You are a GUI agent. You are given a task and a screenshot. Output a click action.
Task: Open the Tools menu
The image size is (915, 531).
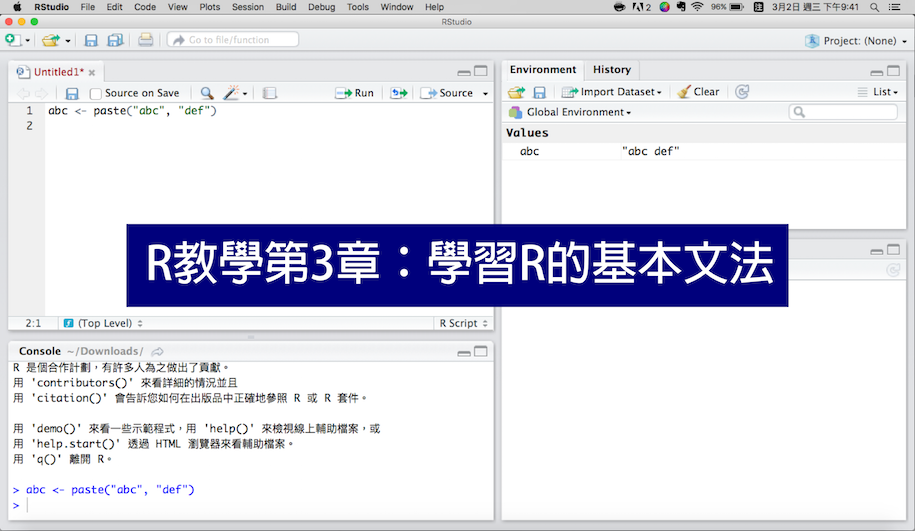pyautogui.click(x=358, y=7)
